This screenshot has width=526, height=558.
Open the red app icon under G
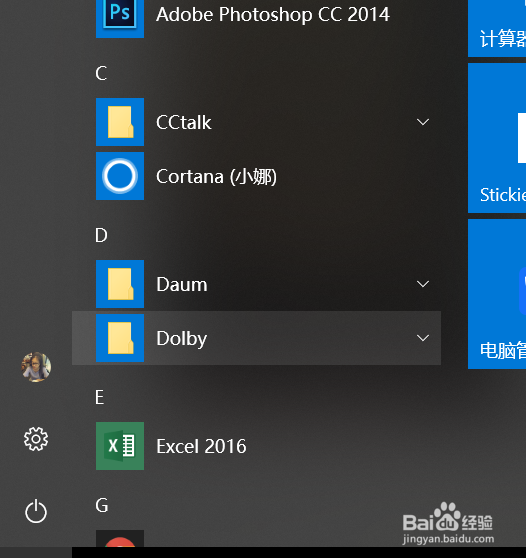tap(120, 538)
